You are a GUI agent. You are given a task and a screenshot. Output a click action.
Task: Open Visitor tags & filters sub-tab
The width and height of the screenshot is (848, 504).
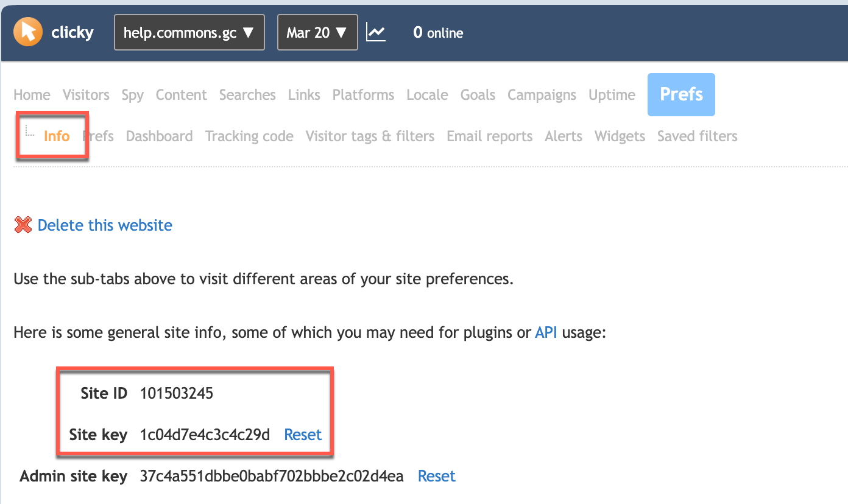370,136
